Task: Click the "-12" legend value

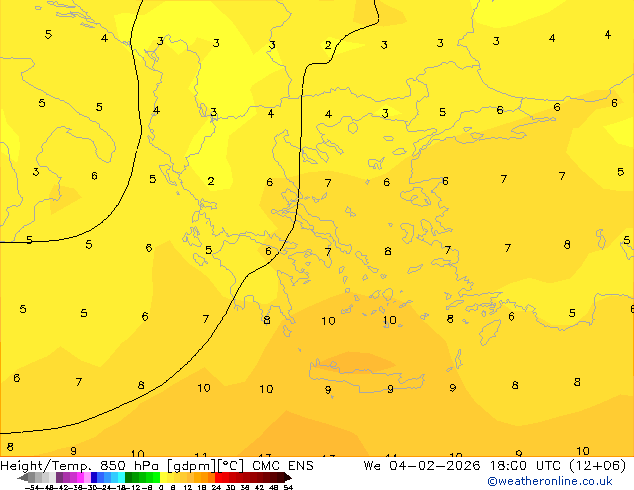Action: coord(134,487)
